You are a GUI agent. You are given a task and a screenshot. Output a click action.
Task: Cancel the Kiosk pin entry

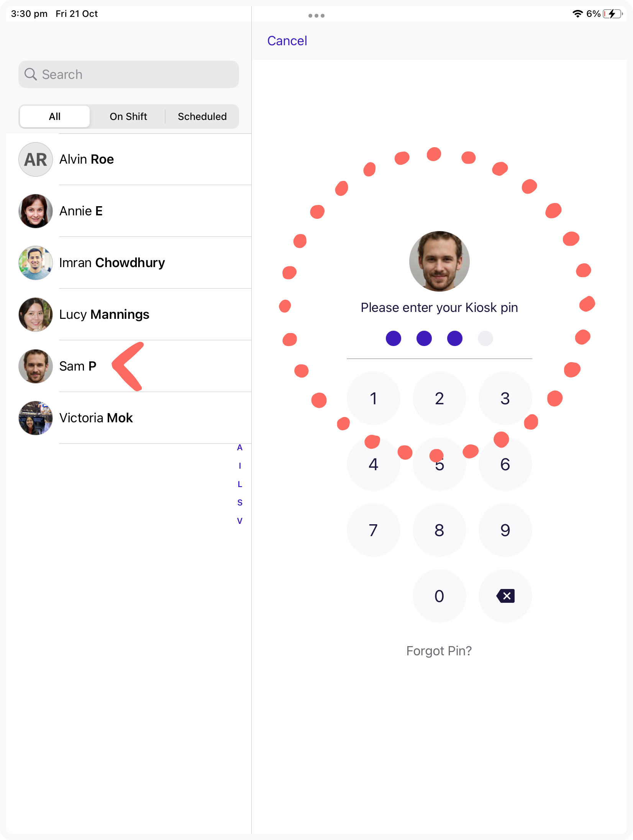click(287, 41)
